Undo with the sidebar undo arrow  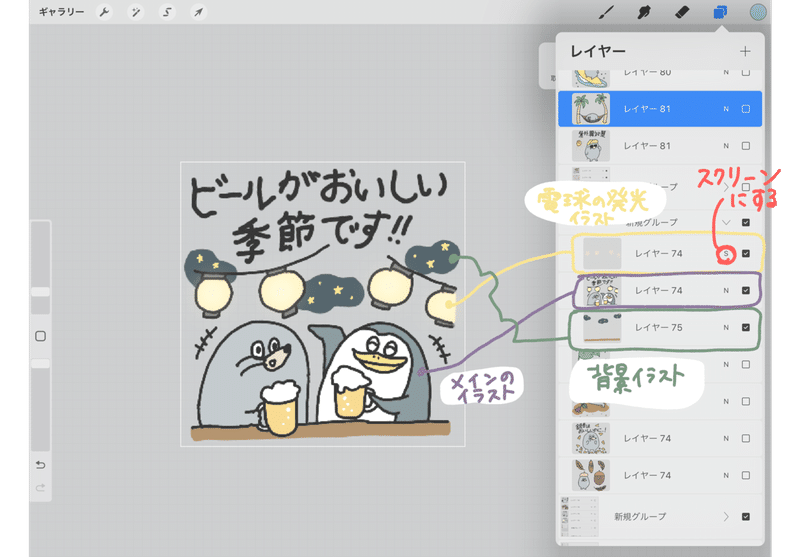[41, 465]
